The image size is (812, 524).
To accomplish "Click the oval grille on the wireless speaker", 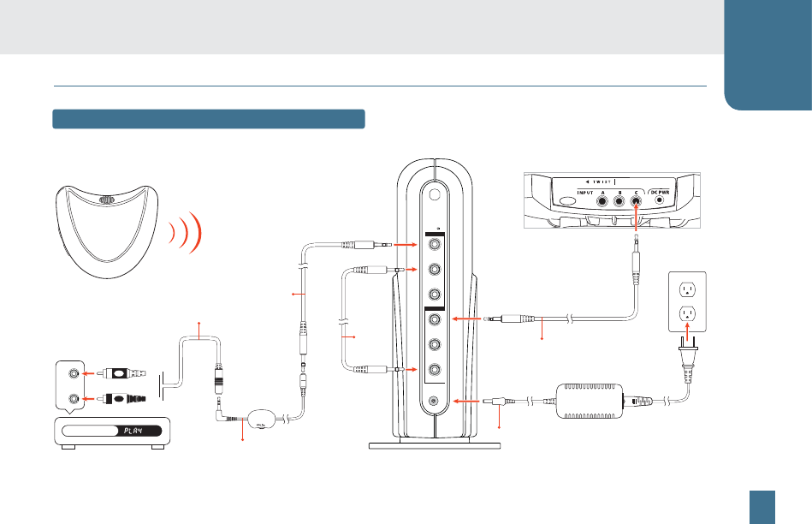I will coord(106,199).
